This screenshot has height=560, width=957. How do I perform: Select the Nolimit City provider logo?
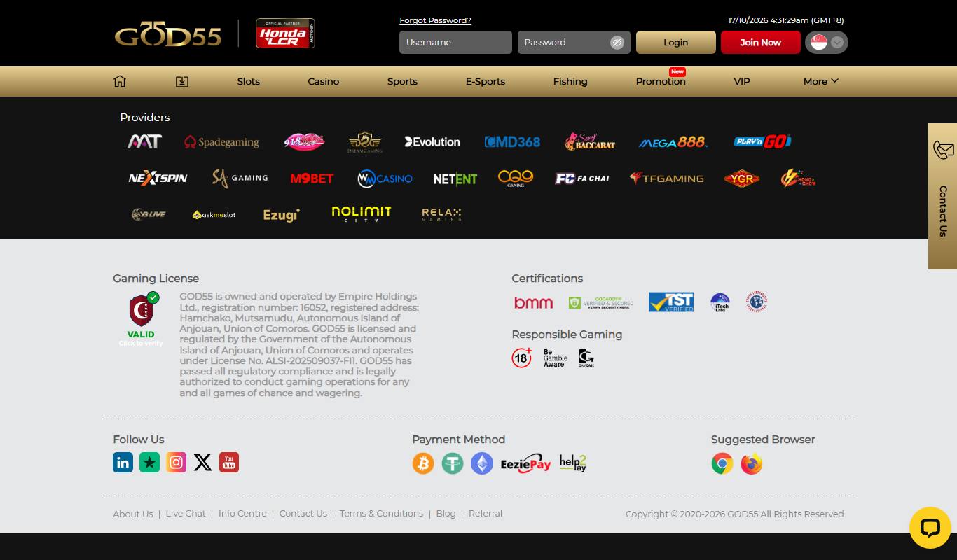pyautogui.click(x=362, y=213)
